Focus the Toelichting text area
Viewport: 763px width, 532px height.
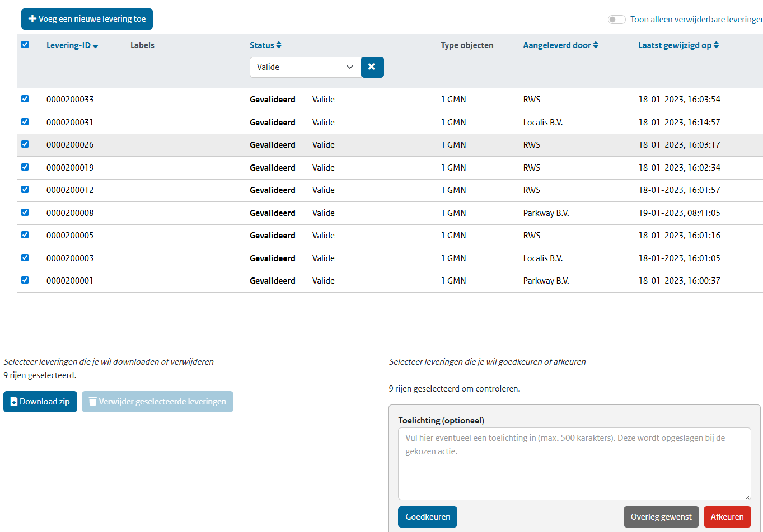[574, 464]
